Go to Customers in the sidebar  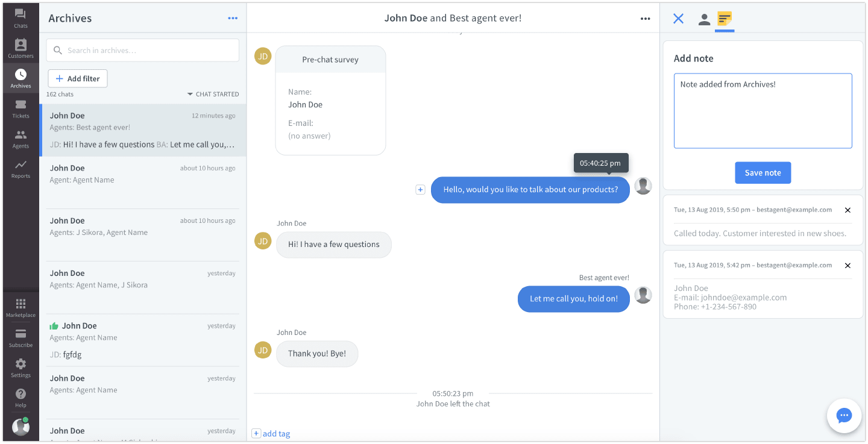pos(20,48)
